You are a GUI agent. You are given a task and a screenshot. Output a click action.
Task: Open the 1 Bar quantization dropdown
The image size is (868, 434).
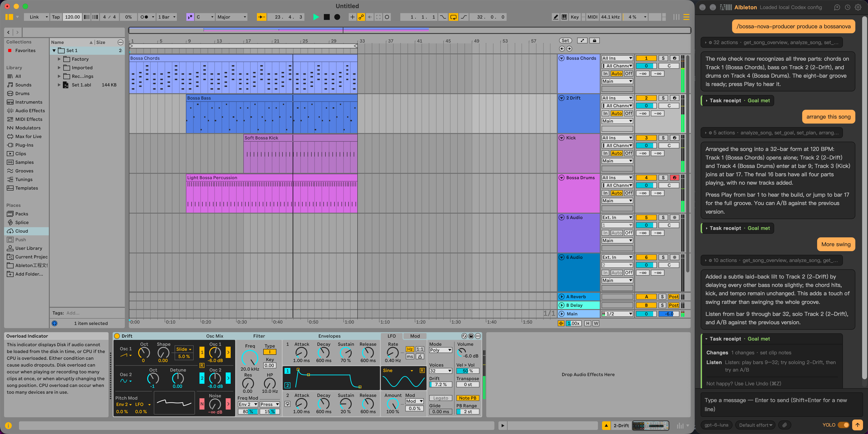point(167,17)
